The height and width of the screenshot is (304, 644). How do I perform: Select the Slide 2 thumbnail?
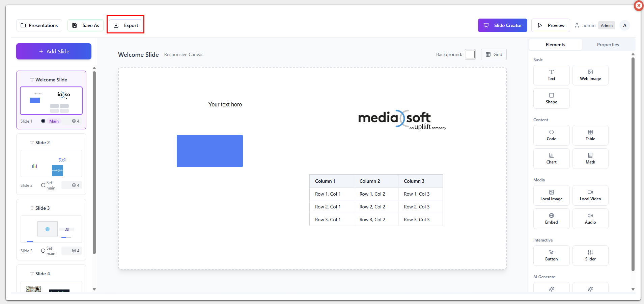pyautogui.click(x=51, y=163)
